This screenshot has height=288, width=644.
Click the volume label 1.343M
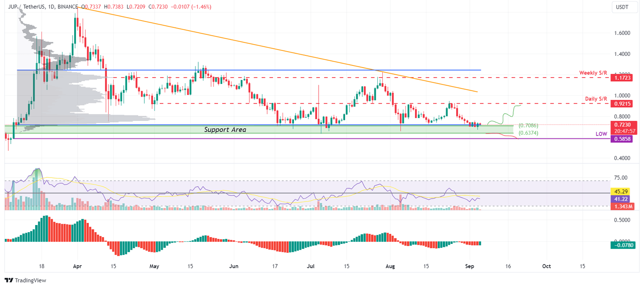coord(624,206)
